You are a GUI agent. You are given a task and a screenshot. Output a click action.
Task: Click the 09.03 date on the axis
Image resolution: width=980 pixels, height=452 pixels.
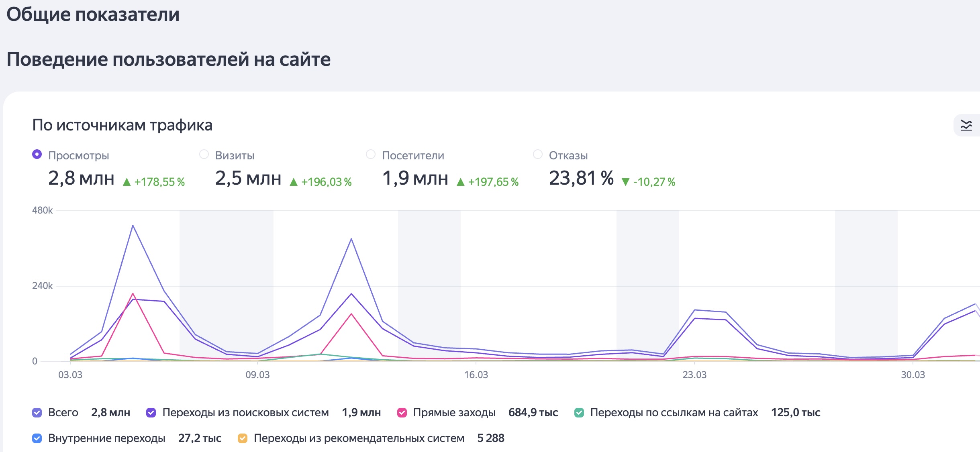pyautogui.click(x=257, y=375)
